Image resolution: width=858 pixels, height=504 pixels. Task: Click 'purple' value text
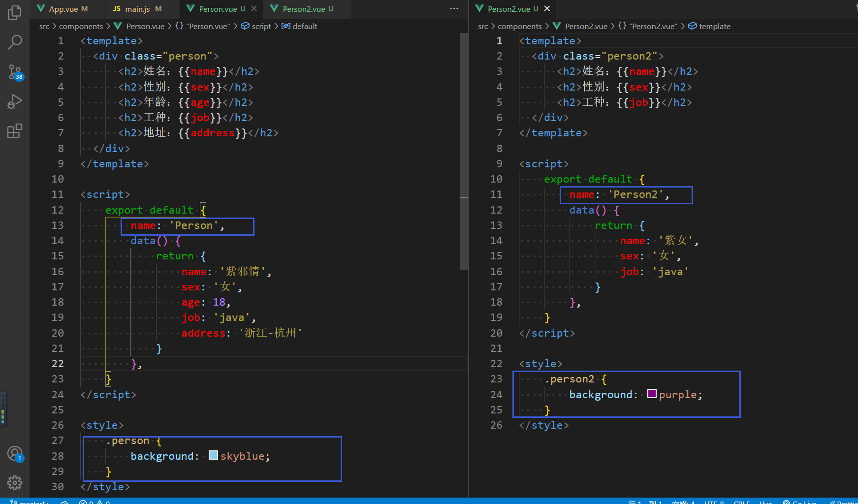click(x=678, y=395)
